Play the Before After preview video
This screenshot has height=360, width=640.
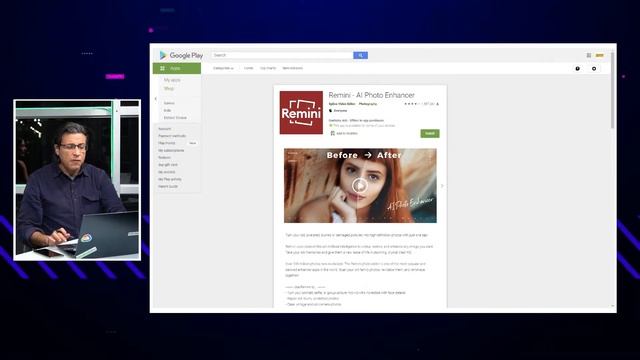tap(360, 186)
